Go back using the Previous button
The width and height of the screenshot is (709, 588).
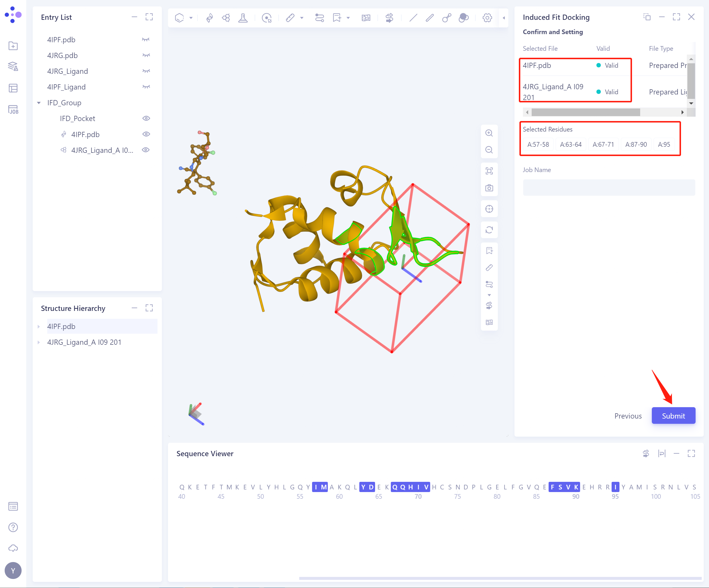pos(628,416)
